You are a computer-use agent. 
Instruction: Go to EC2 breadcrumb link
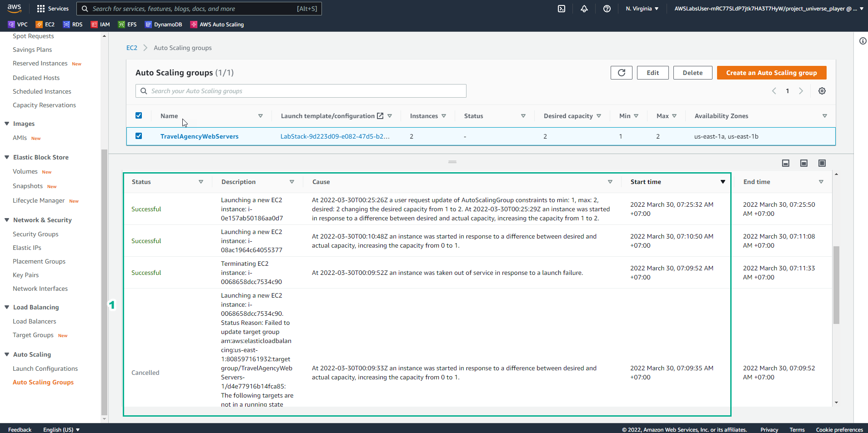pos(131,48)
